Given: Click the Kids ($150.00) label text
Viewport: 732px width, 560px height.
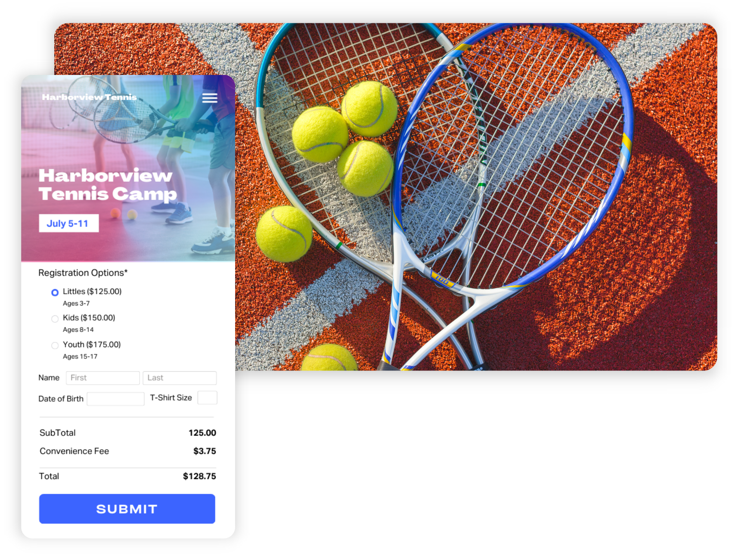Looking at the screenshot, I should 89,318.
